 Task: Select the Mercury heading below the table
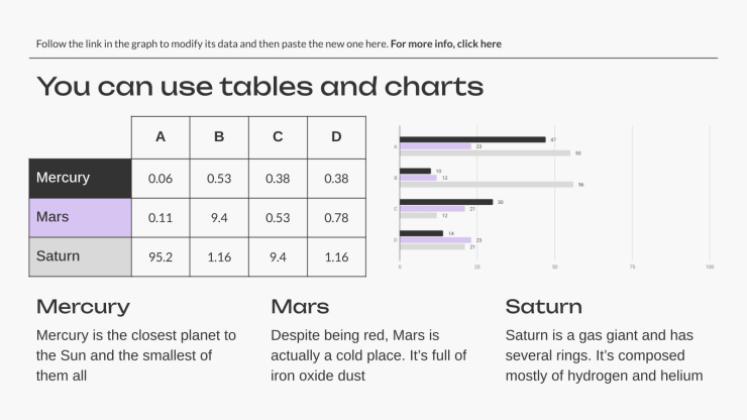tap(83, 306)
